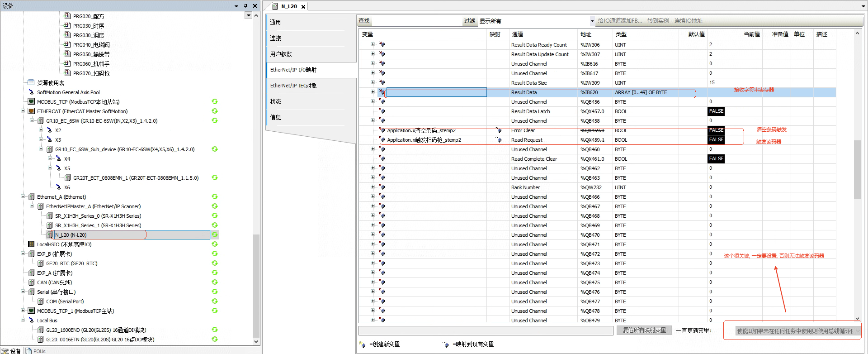868x354 pixels.
Task: Expand the Result Data array row
Action: click(x=373, y=91)
